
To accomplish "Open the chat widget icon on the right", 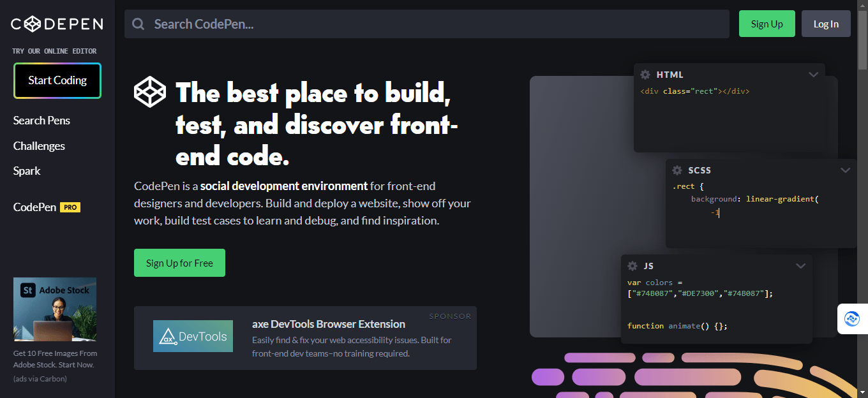I will (853, 319).
